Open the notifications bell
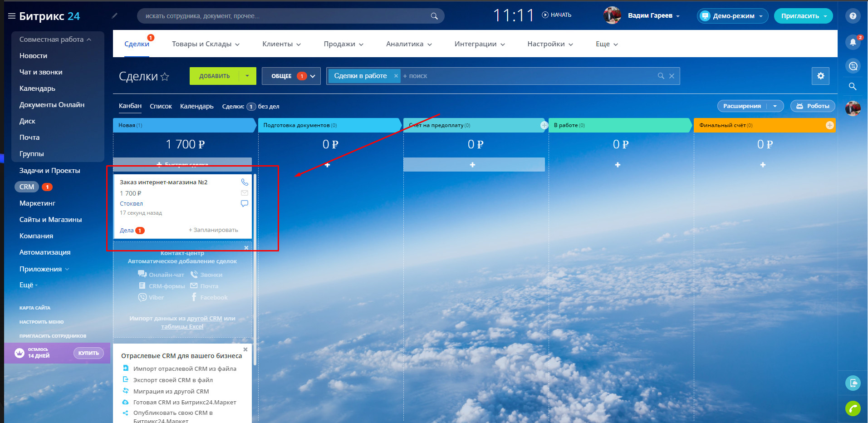The image size is (868, 423). point(853,42)
